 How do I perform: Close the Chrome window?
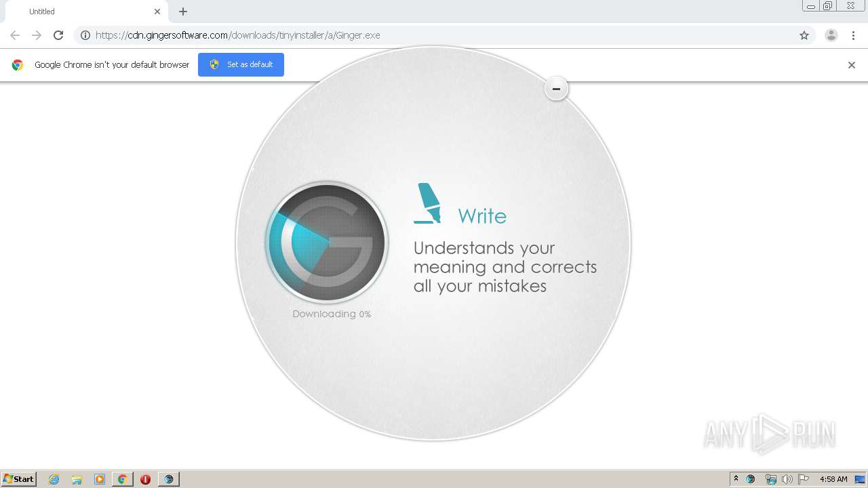point(850,6)
